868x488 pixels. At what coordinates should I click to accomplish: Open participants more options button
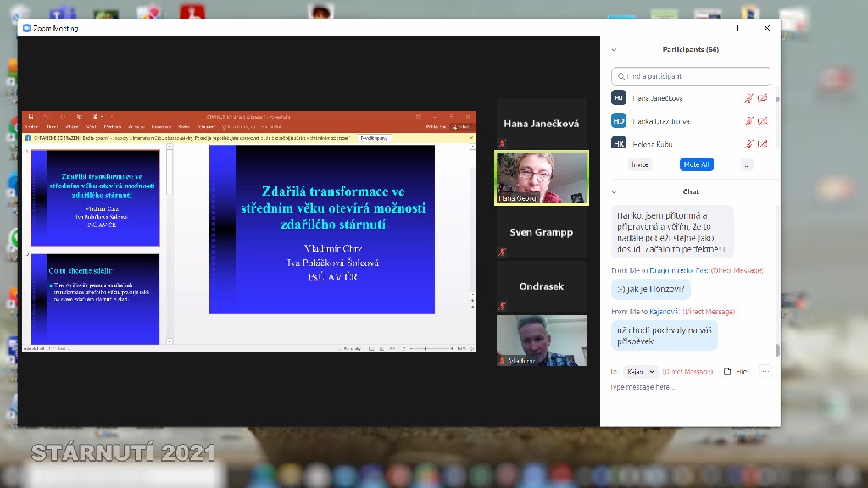(x=747, y=164)
